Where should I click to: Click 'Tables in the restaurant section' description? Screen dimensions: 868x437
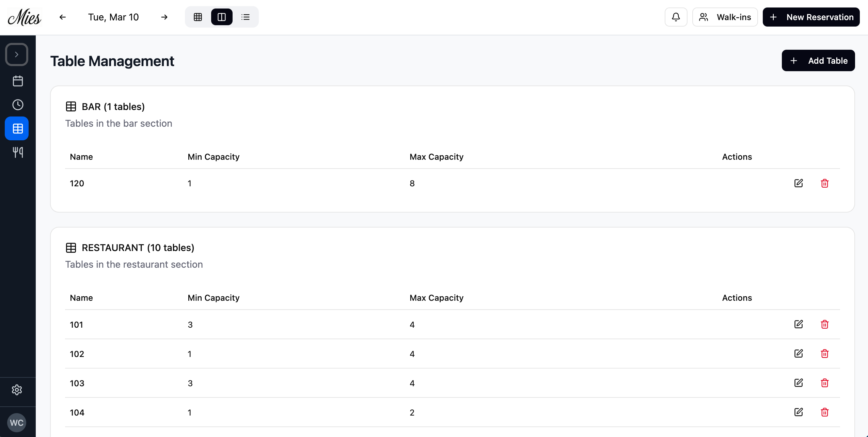(x=134, y=264)
